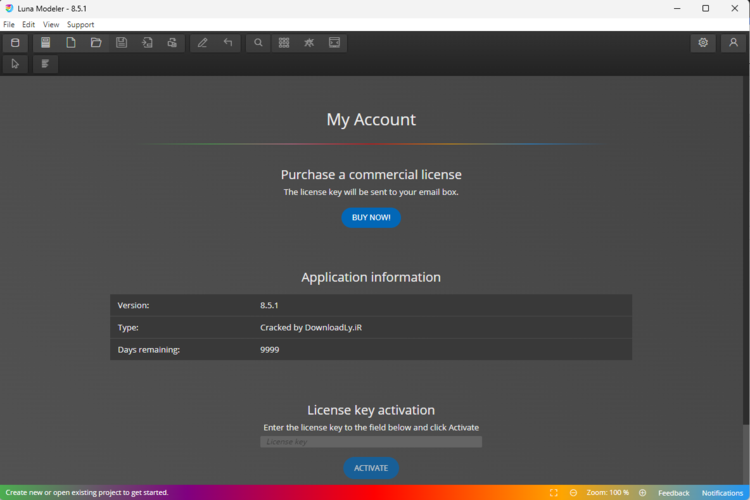This screenshot has width=750, height=500.
Task: Open the File menu
Action: click(9, 24)
